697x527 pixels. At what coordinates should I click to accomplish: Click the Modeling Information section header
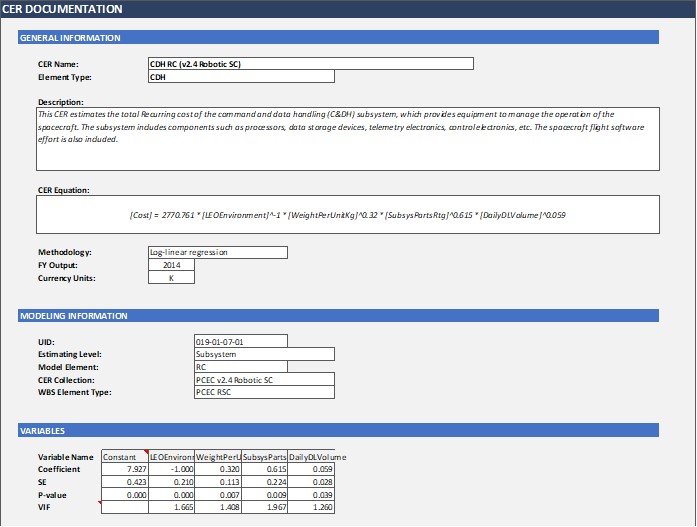click(338, 316)
